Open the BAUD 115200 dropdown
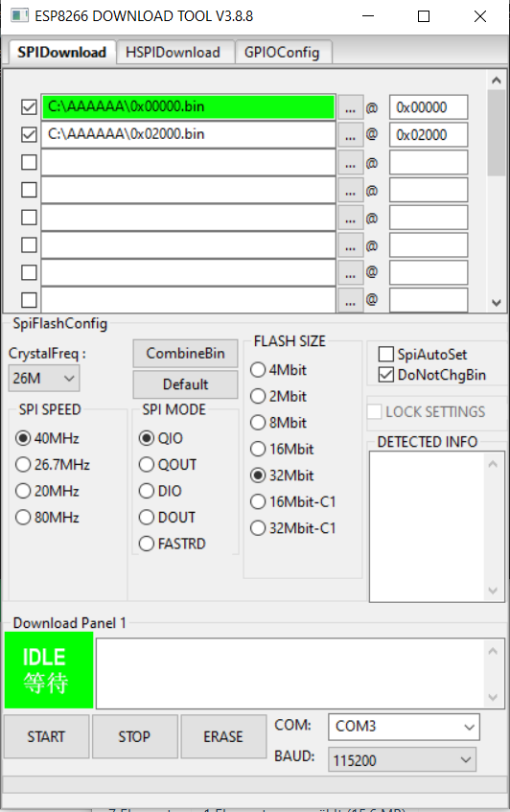The height and width of the screenshot is (812, 510). 402,759
